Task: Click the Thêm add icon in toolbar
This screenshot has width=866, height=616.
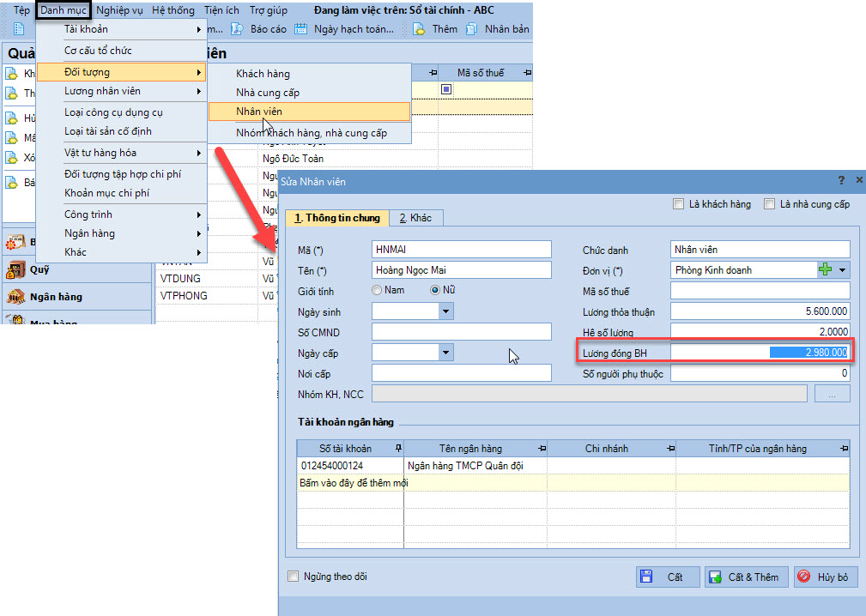Action: point(419,28)
